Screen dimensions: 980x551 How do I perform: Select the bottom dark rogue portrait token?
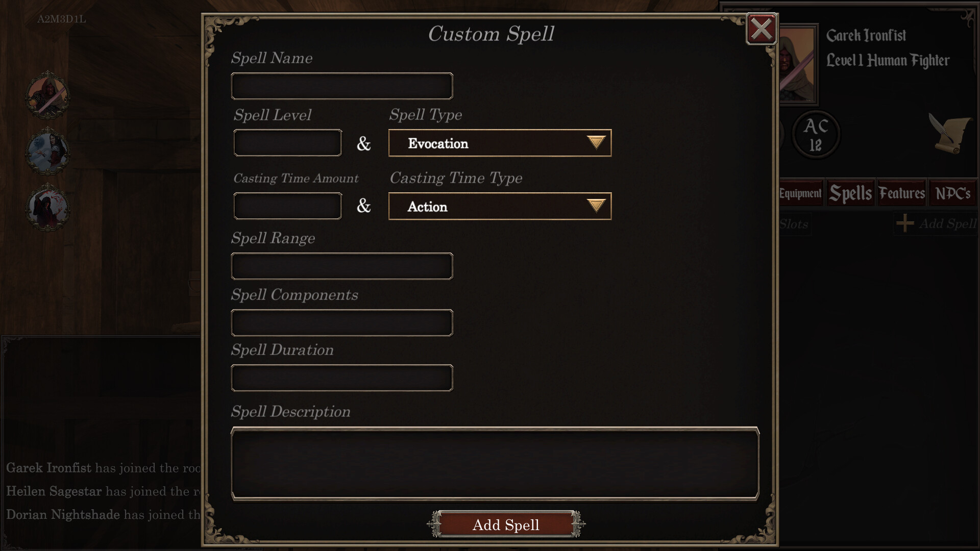[x=47, y=208]
